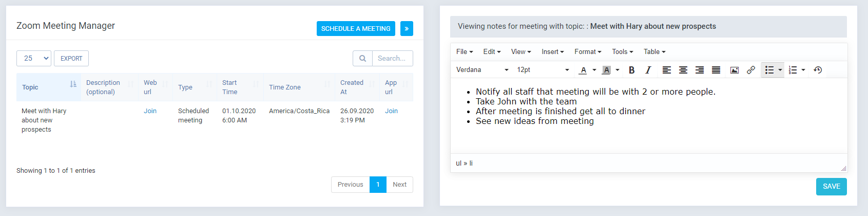Click the 'li' element path item

471,163
